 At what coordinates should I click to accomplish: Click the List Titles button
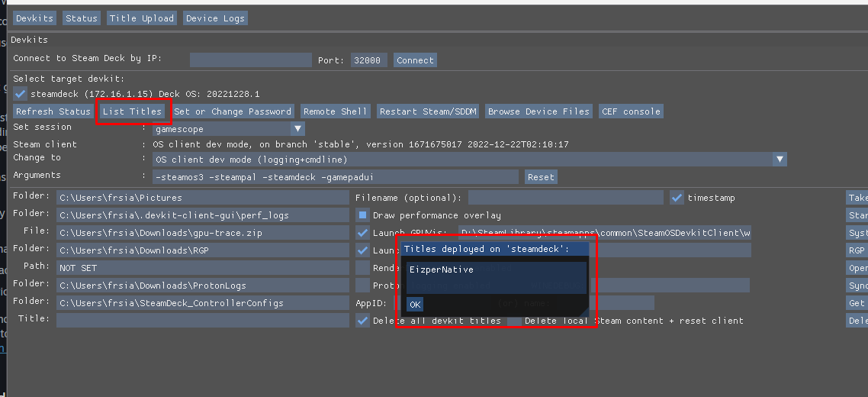133,111
